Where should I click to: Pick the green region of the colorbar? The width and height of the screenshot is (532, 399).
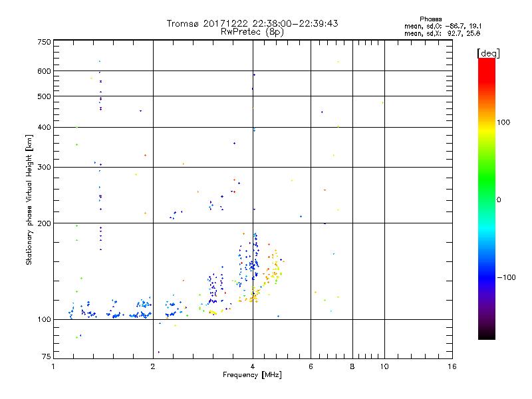click(x=486, y=193)
